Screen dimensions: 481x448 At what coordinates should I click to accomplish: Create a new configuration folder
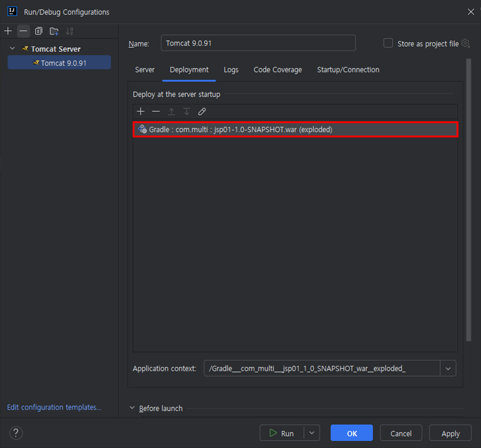(x=54, y=31)
